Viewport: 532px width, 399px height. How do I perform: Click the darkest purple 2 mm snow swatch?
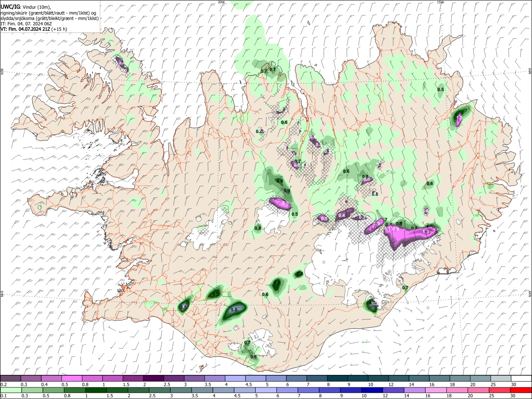(x=153, y=378)
